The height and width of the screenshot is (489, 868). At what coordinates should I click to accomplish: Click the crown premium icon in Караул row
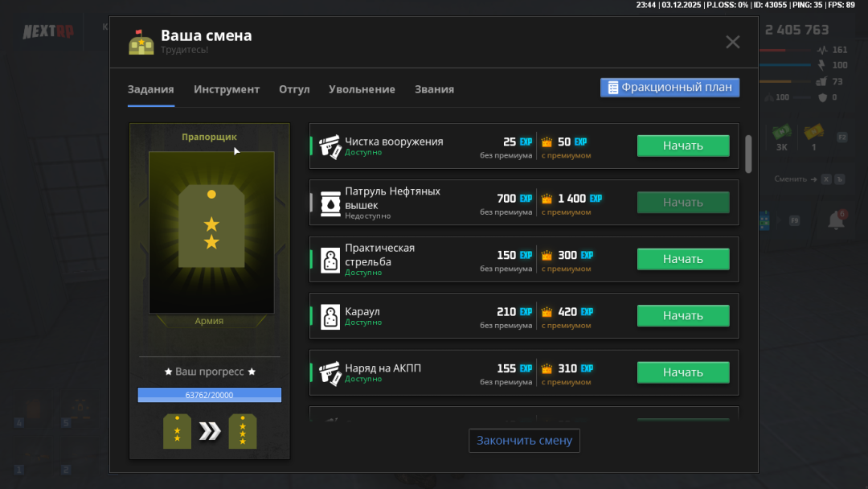[x=547, y=312]
